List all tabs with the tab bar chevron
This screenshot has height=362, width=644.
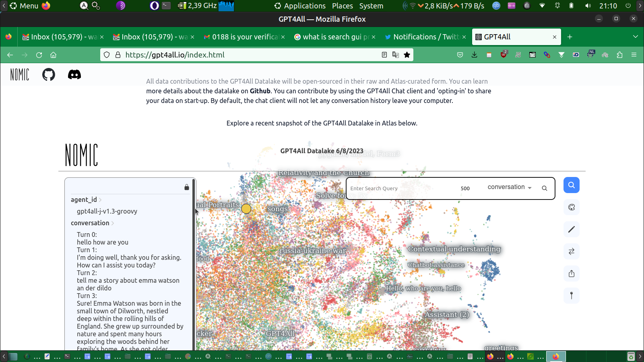point(636,37)
